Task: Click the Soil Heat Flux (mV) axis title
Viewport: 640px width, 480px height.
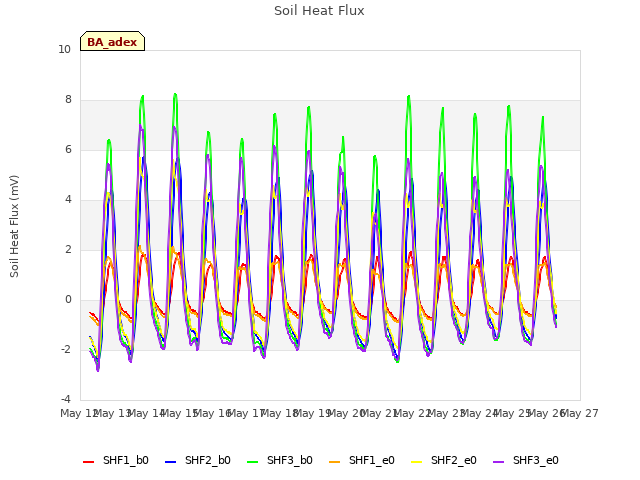Action: coord(14,226)
